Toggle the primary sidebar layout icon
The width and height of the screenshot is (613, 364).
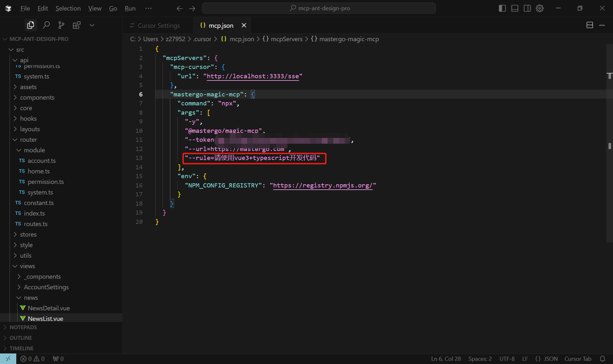click(x=502, y=8)
